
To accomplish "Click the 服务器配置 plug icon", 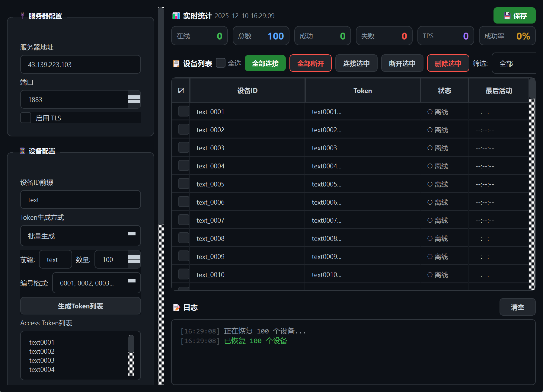I will click(x=22, y=15).
